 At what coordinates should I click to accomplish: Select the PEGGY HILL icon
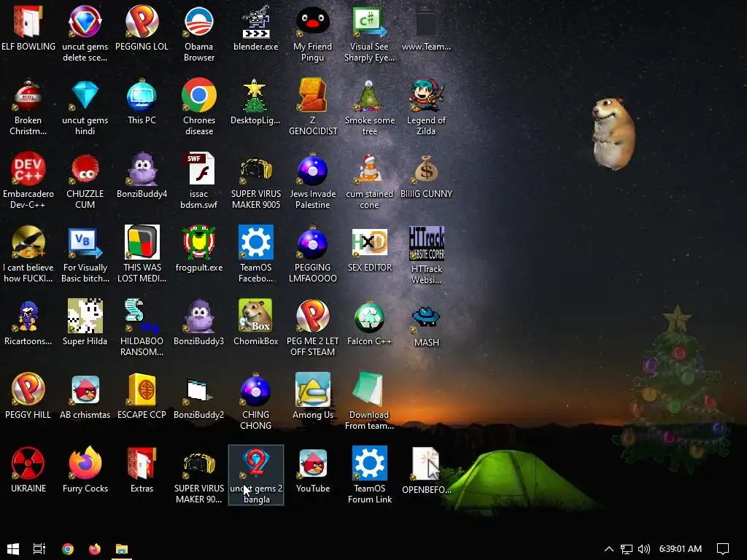tap(28, 389)
